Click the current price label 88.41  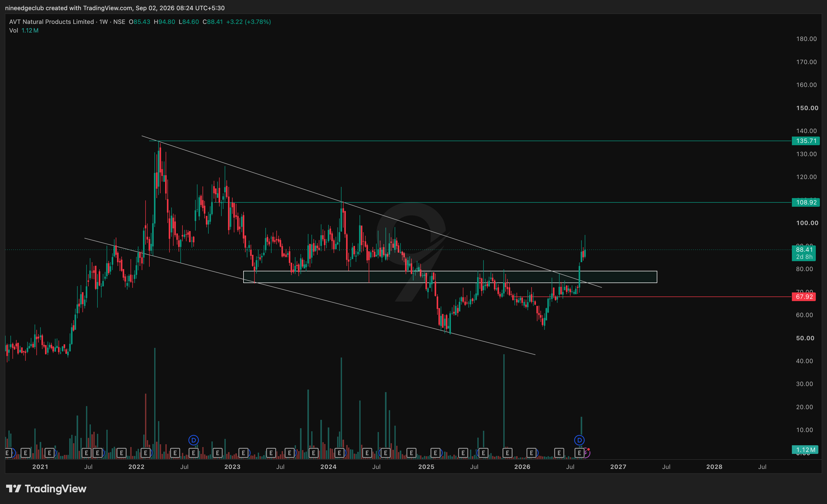click(804, 249)
